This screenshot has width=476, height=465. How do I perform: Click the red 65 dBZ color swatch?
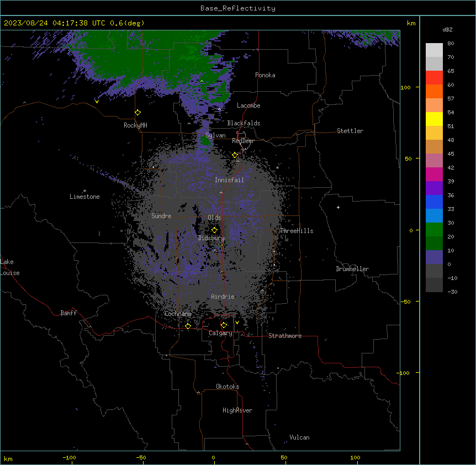pyautogui.click(x=434, y=77)
